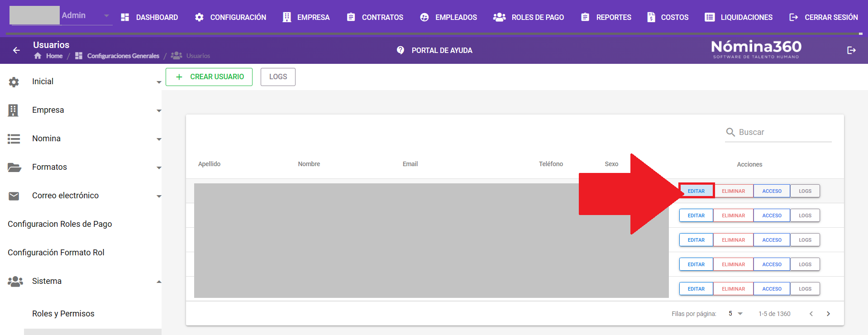Click ACCESO in the third user row

coord(772,240)
